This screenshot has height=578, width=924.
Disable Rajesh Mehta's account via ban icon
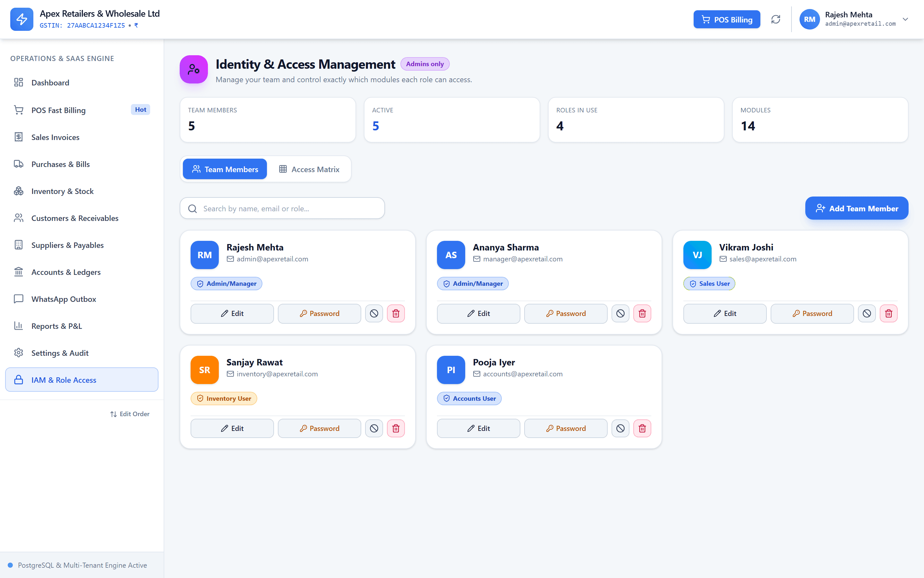pyautogui.click(x=374, y=313)
